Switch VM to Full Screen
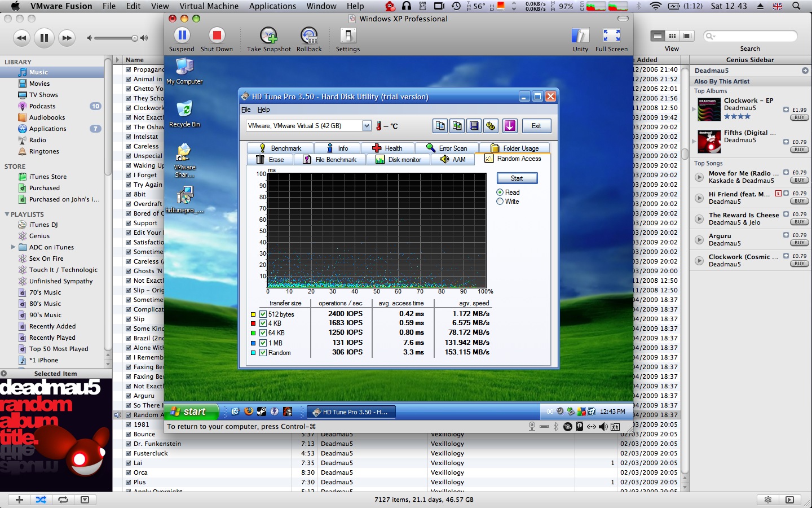The width and height of the screenshot is (812, 508). tap(611, 36)
